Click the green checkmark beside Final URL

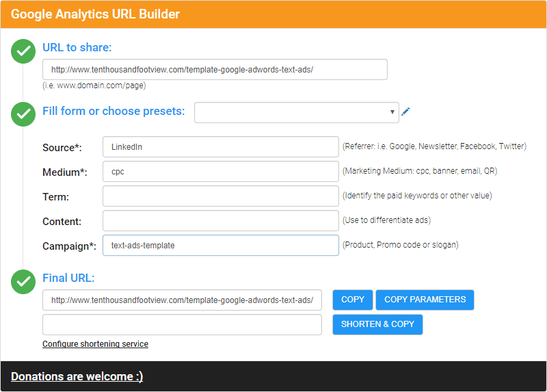coord(23,282)
